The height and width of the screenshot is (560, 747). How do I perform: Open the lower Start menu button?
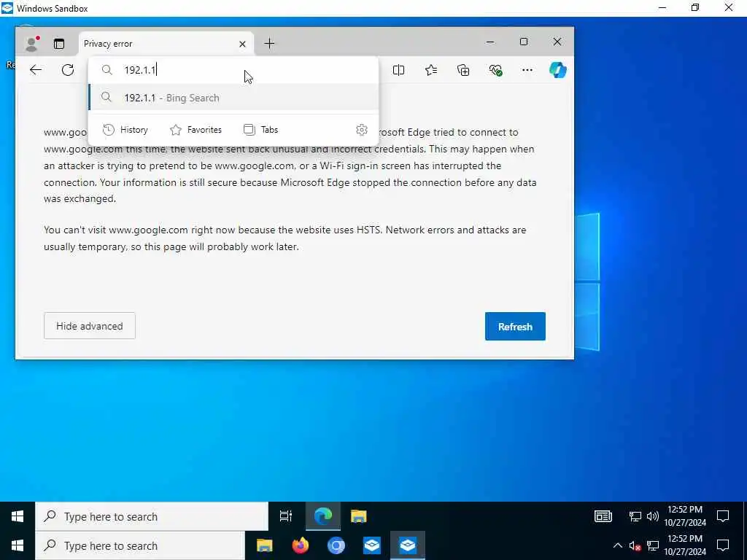pyautogui.click(x=18, y=545)
